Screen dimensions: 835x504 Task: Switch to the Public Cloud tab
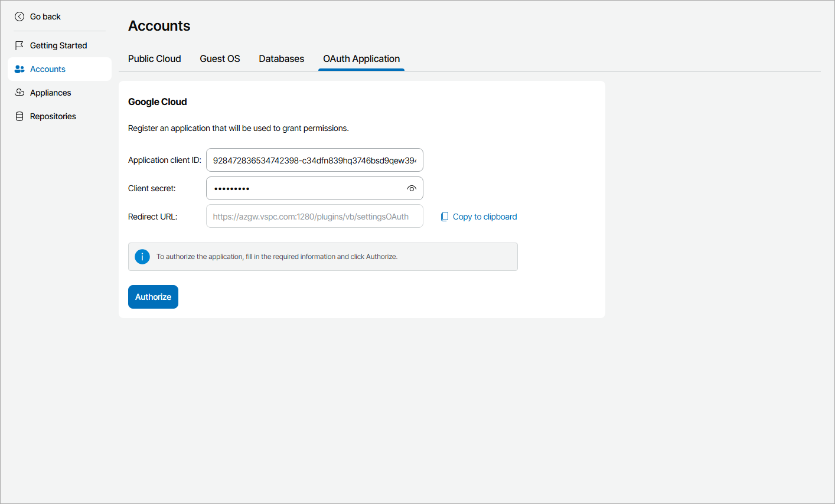[154, 58]
